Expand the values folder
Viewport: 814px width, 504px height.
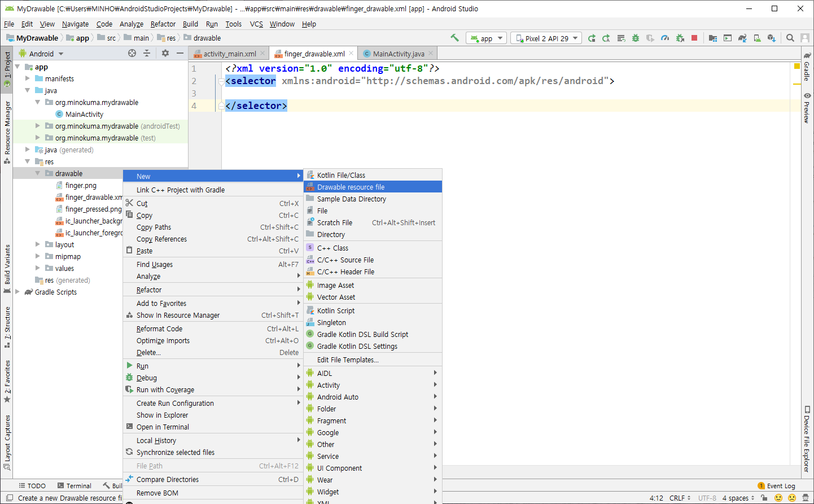38,268
